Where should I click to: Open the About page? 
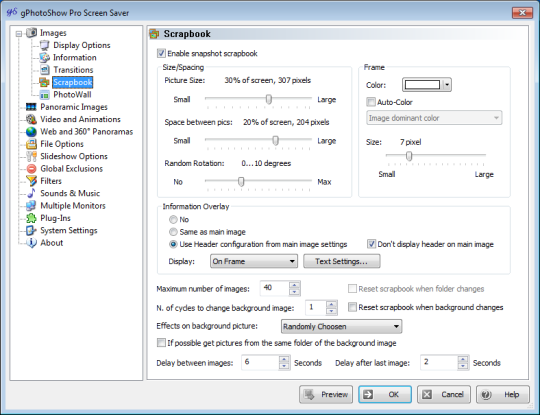pyautogui.click(x=52, y=243)
